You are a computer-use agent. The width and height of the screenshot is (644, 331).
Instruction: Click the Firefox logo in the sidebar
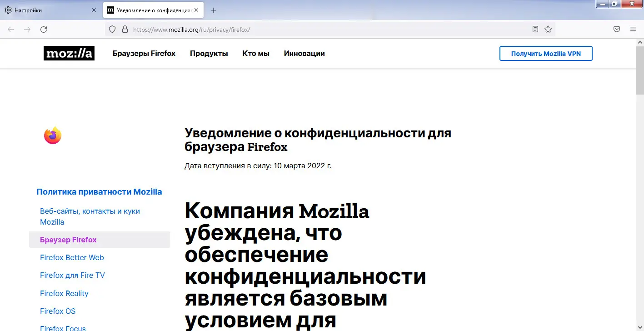pos(53,135)
